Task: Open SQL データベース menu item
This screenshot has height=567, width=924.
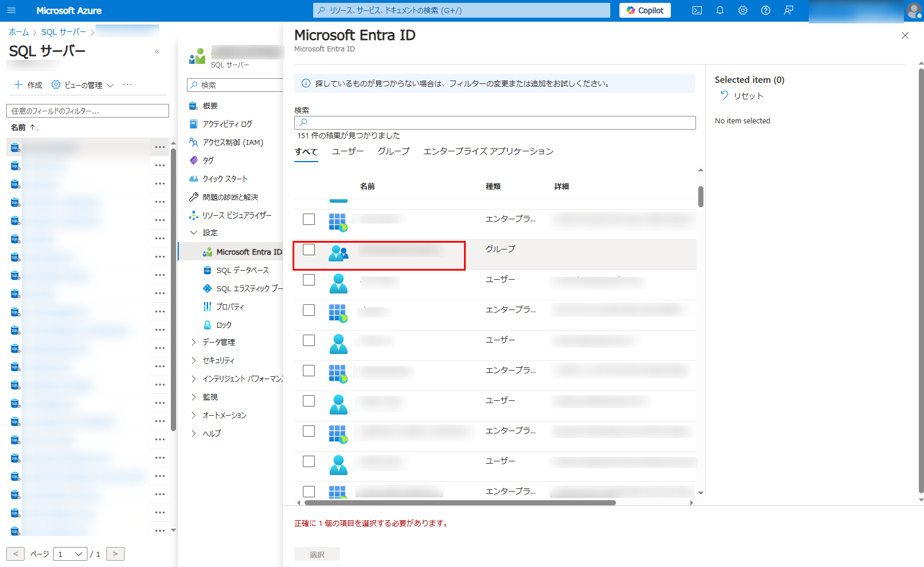Action: 236,270
